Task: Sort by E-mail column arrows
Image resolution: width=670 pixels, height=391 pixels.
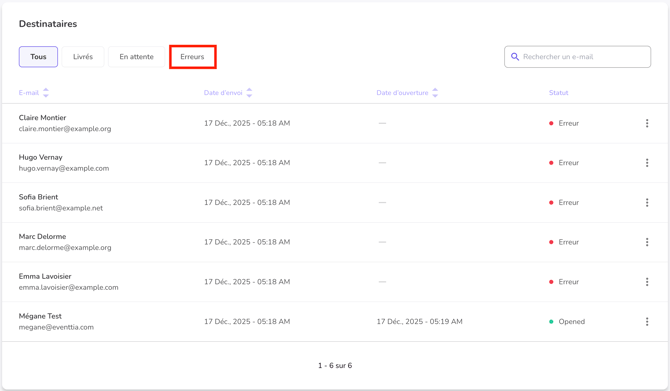Action: pos(46,93)
